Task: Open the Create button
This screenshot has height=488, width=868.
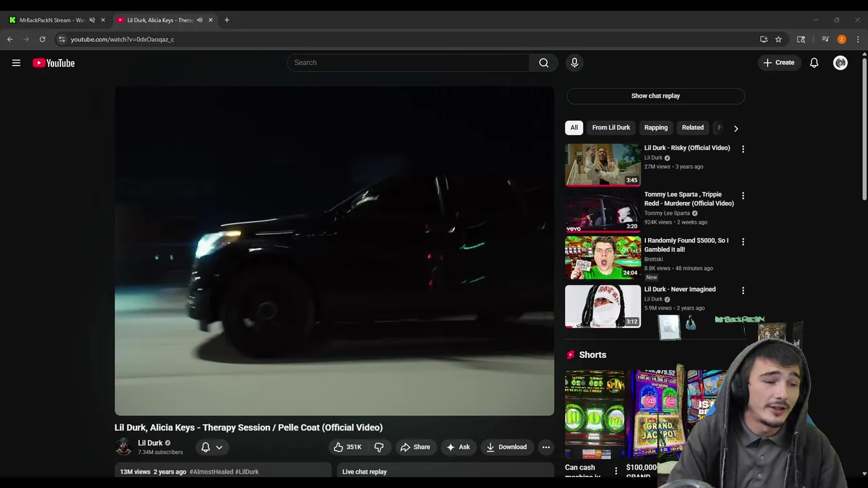Action: pos(778,62)
